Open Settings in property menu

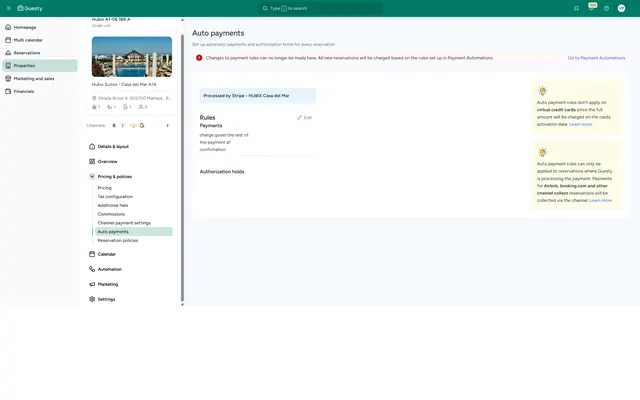106,300
